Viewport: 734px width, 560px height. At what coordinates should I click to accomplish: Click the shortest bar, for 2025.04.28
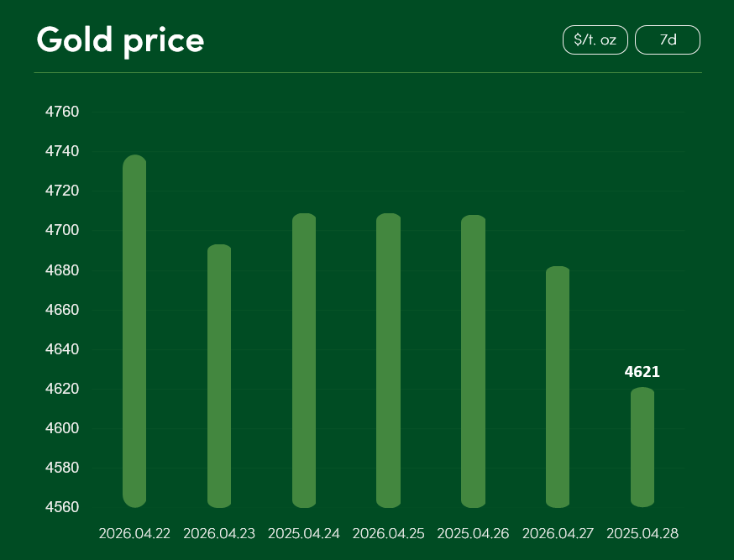(x=642, y=447)
